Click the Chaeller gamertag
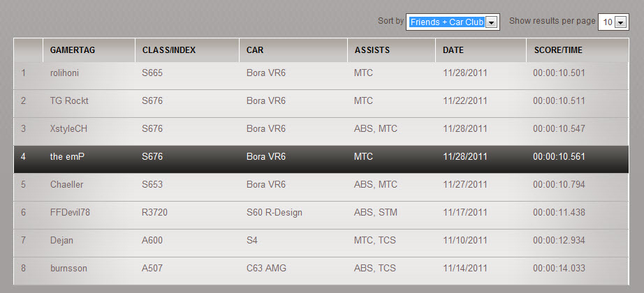Screen dimensions: 644x293 [x=66, y=185]
